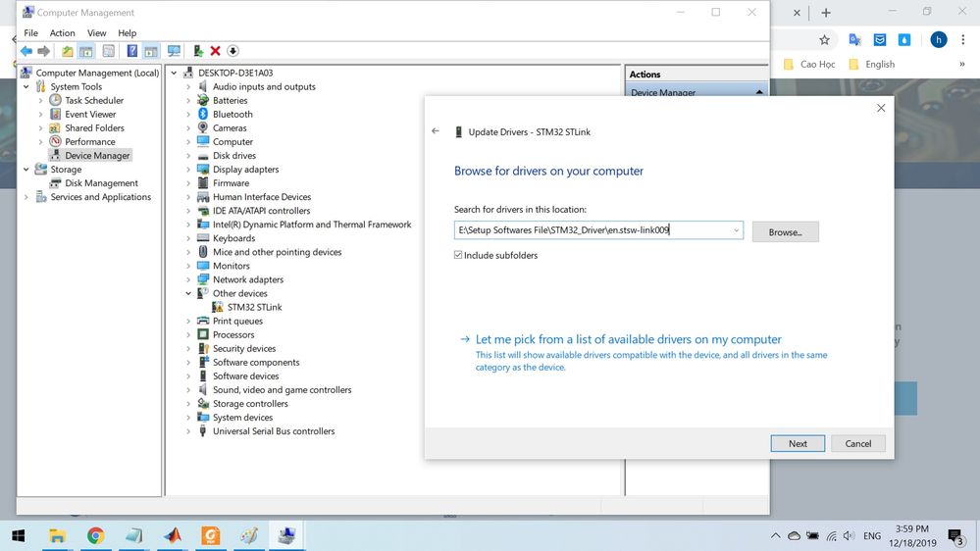Collapse the Device Manager actions section arrow
Viewport: 980px width, 551px height.
click(759, 92)
